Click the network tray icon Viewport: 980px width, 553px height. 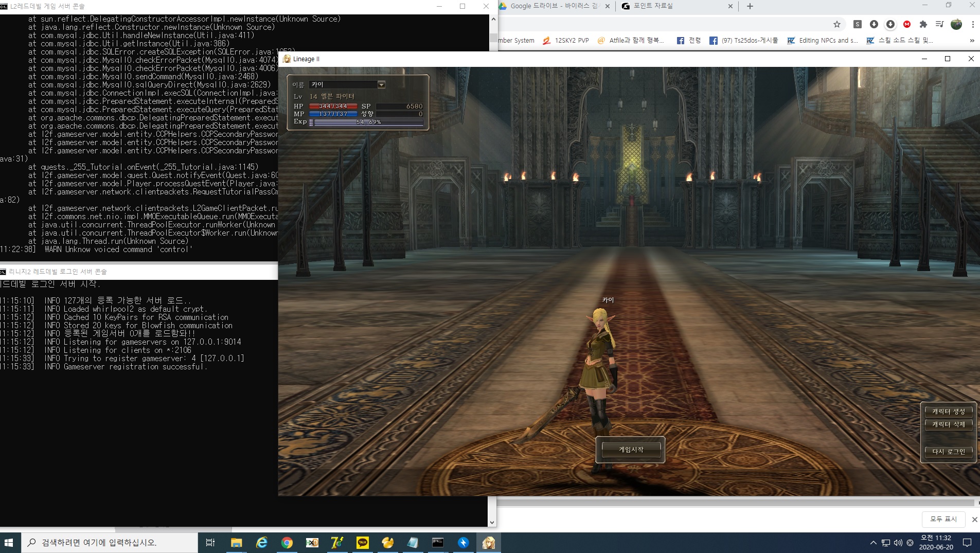pyautogui.click(x=886, y=542)
